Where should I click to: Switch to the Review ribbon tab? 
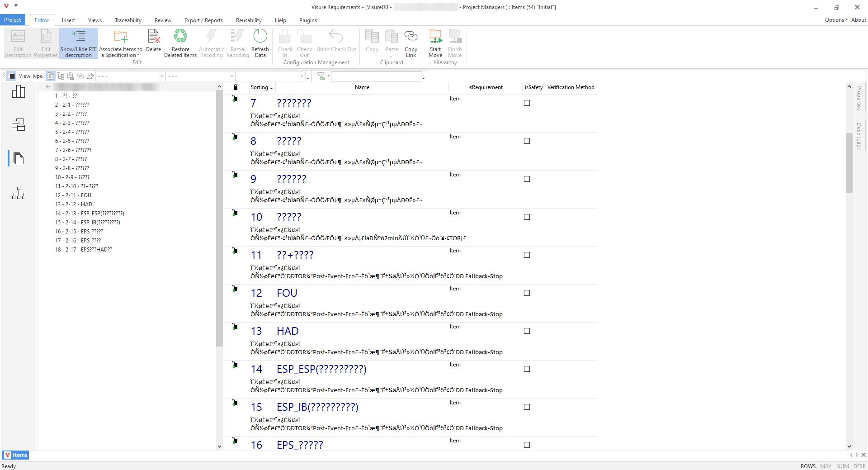coord(163,20)
